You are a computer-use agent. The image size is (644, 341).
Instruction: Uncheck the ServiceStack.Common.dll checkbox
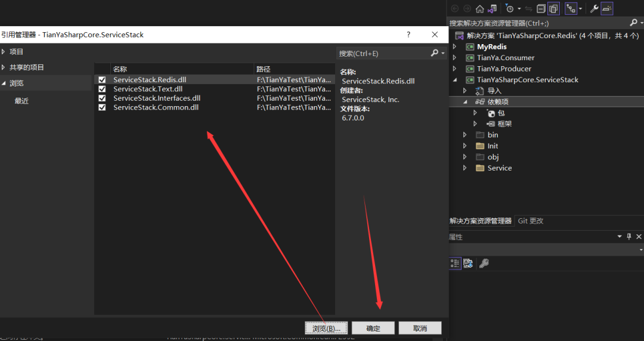(103, 107)
